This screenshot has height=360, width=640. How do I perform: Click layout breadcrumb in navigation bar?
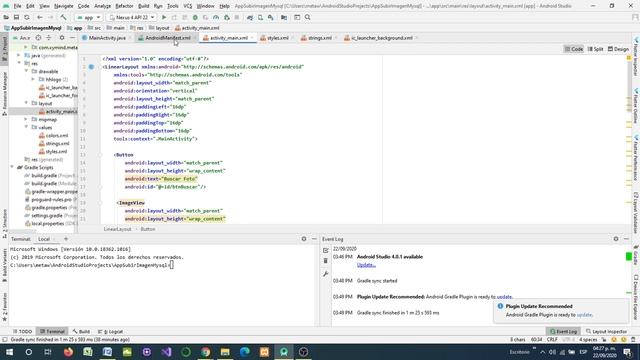(x=162, y=28)
